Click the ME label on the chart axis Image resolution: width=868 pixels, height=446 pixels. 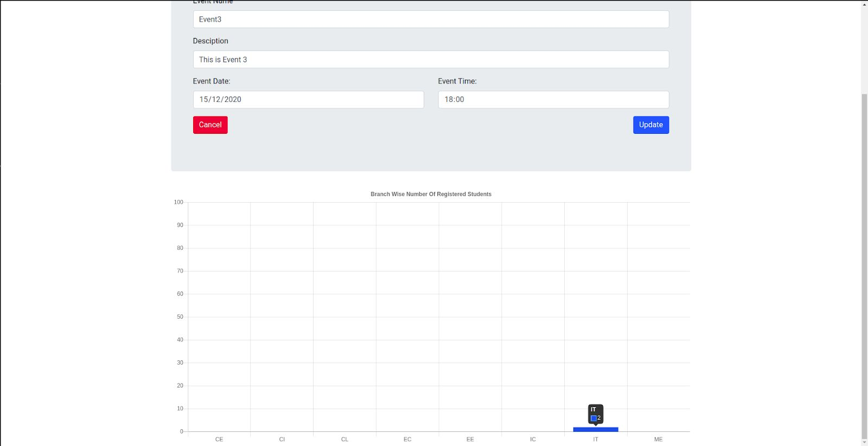coord(659,439)
